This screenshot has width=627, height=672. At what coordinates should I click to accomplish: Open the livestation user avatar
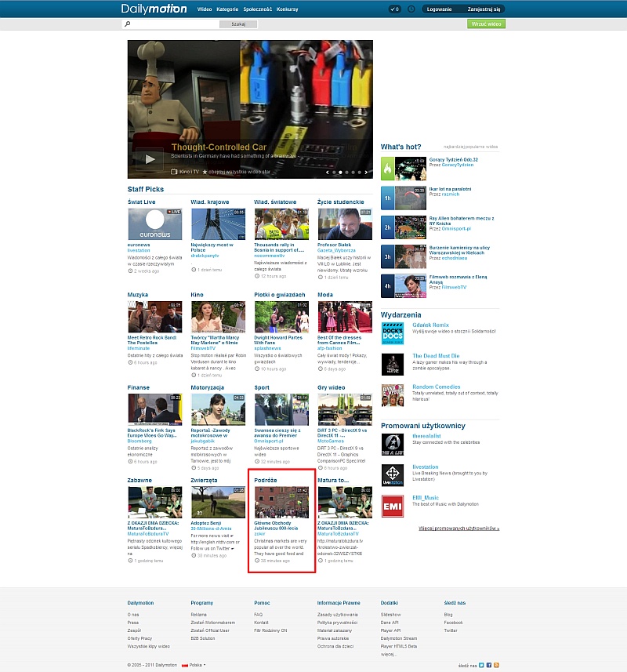[x=393, y=475]
